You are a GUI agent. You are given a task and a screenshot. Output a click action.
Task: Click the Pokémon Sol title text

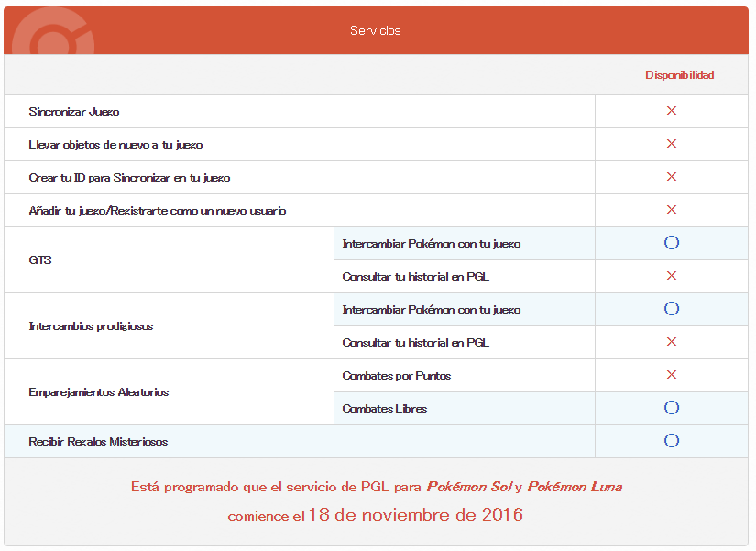pos(468,487)
